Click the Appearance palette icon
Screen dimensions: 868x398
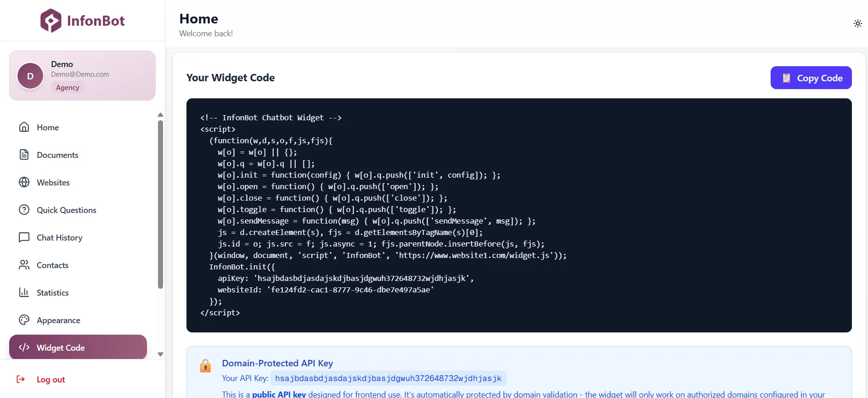point(24,320)
